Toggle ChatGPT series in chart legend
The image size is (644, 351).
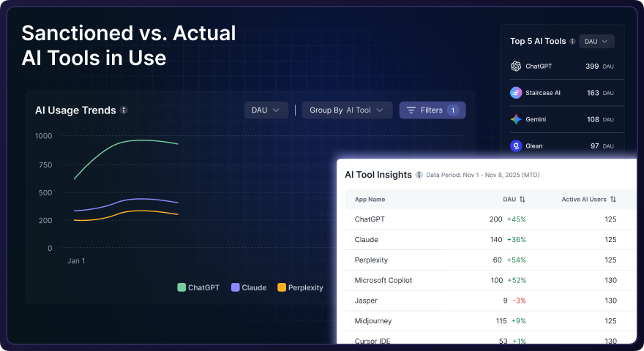click(198, 287)
